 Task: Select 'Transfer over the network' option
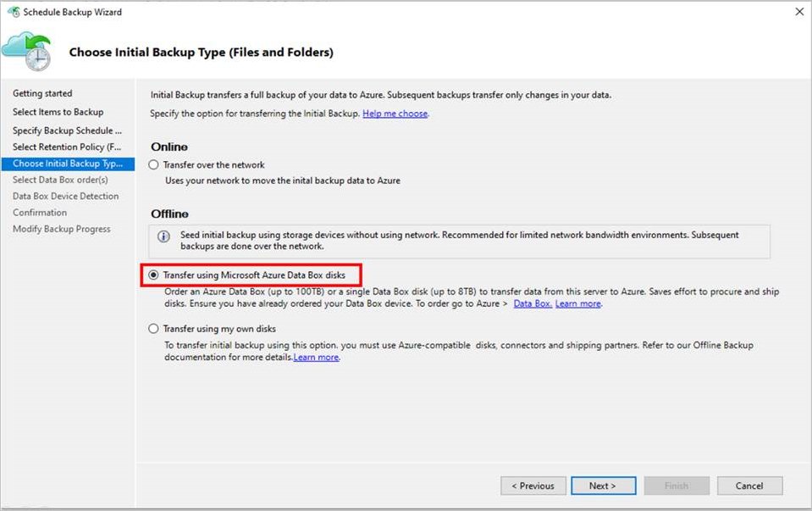tap(153, 164)
